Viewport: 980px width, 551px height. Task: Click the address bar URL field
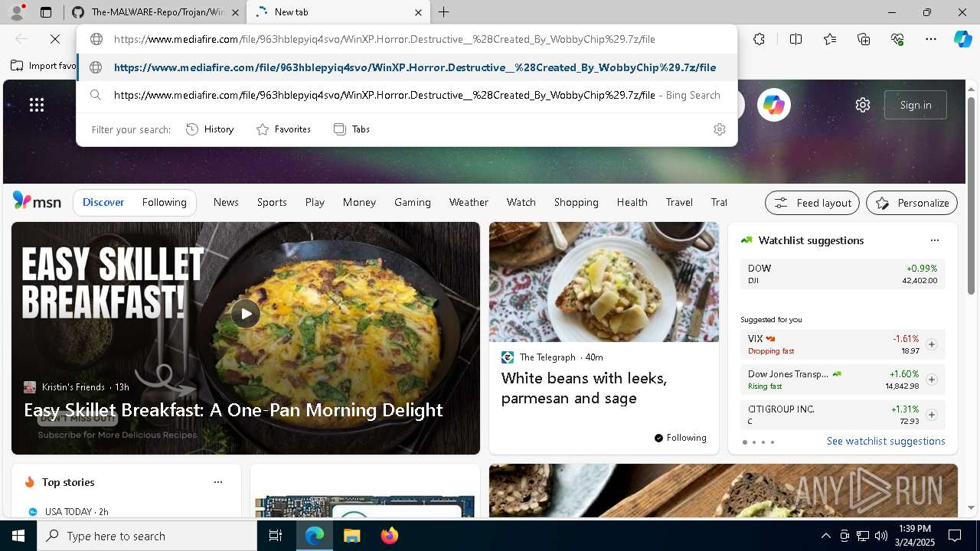click(407, 39)
